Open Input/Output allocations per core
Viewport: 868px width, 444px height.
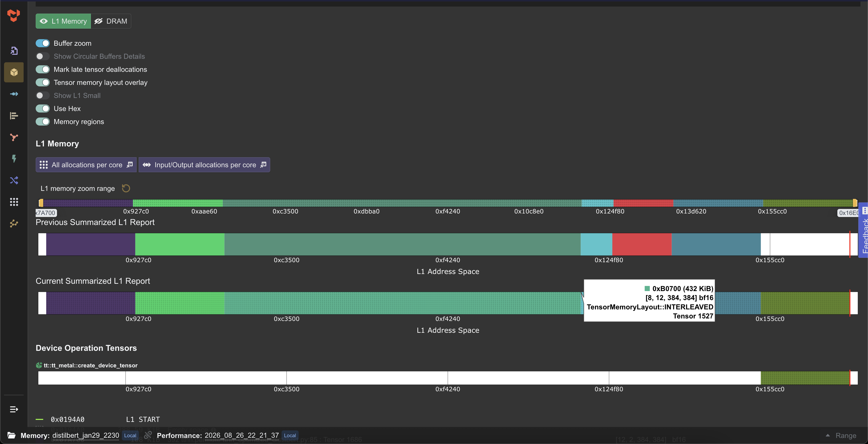click(204, 165)
